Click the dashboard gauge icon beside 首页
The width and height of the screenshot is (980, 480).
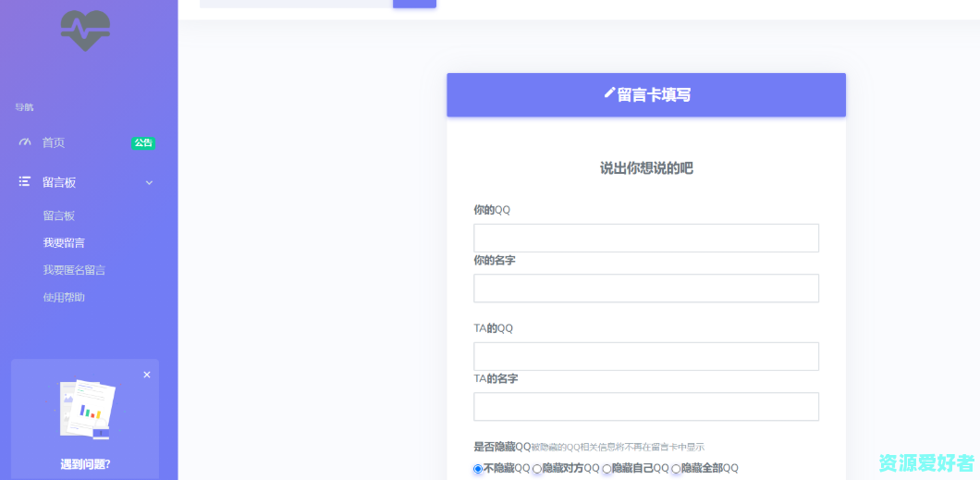click(25, 142)
